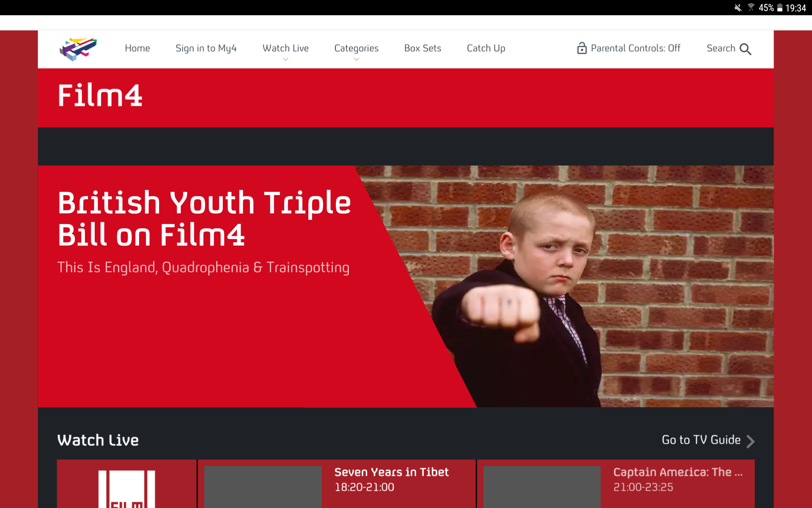This screenshot has height=508, width=812.
Task: Click the arrow beside Go to TV Guide
Action: click(750, 441)
